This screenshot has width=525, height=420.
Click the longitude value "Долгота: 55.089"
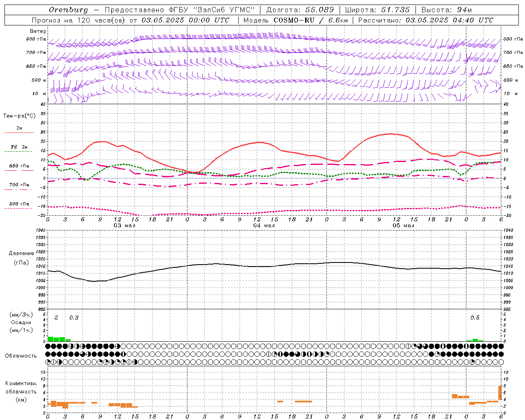(300, 10)
